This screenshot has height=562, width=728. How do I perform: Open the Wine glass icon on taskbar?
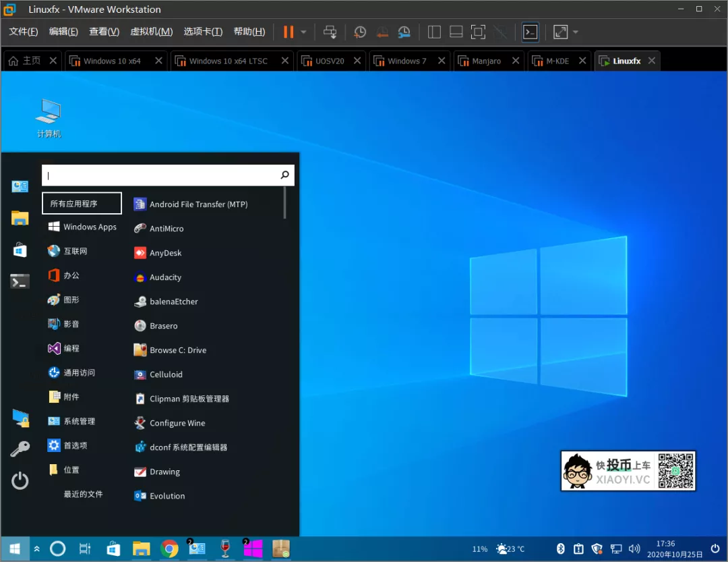click(225, 549)
